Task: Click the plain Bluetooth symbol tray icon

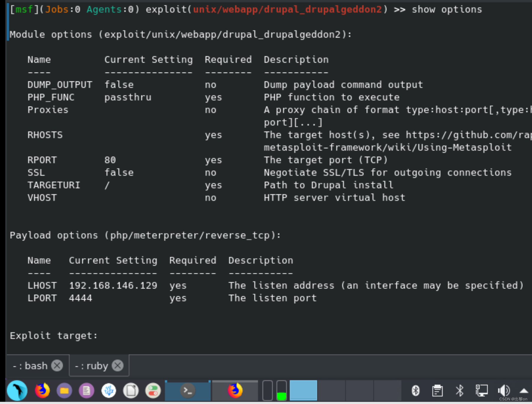Action: click(460, 391)
